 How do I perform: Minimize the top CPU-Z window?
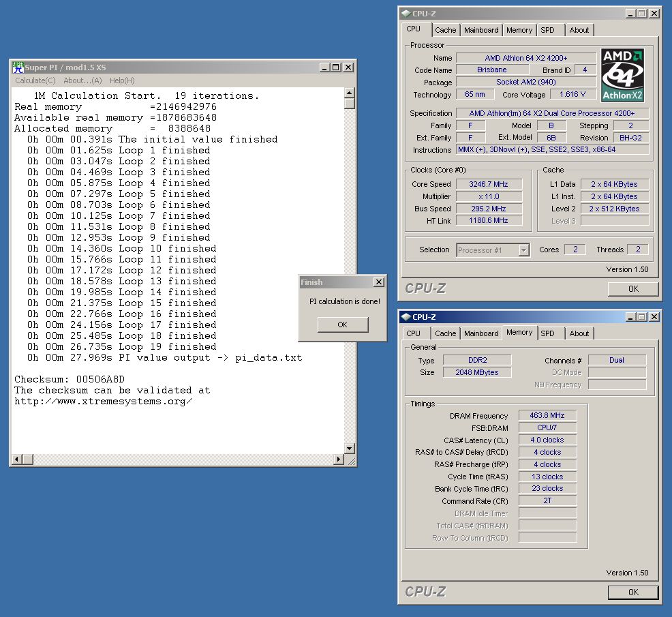pos(630,14)
